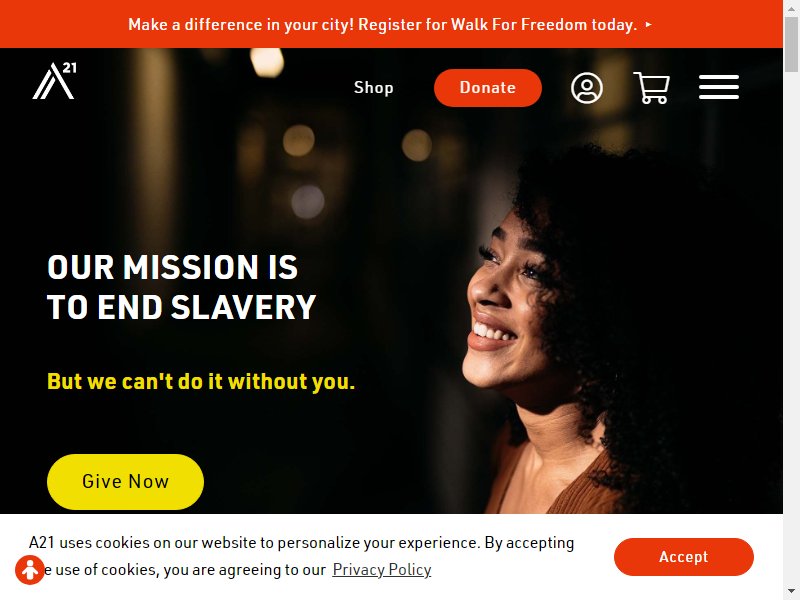
Task: Open the shopping cart icon
Action: click(652, 88)
